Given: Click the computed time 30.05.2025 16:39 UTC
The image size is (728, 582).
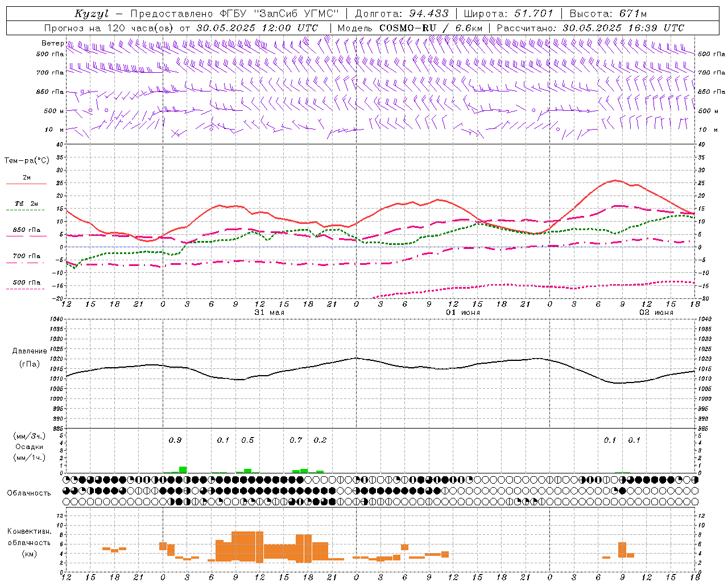Looking at the screenshot, I should tap(623, 28).
